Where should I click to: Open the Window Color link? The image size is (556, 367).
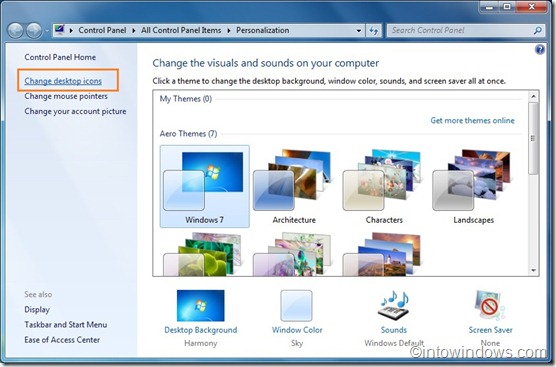pos(297,330)
